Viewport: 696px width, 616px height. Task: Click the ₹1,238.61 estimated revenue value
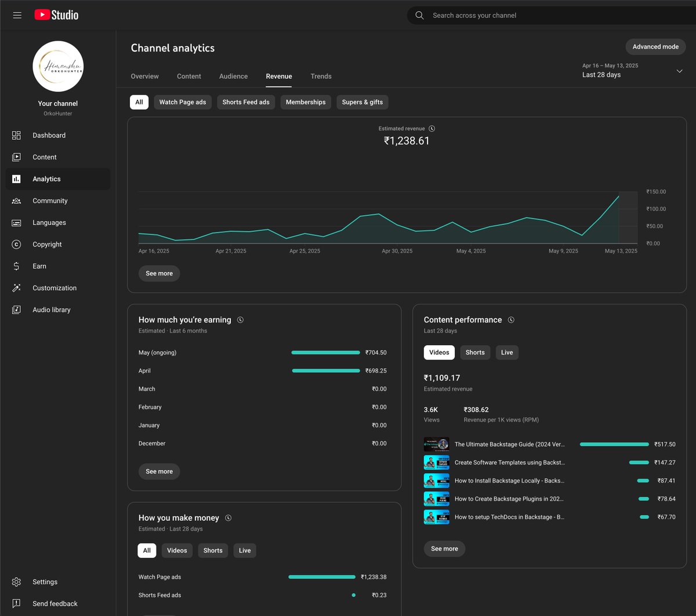407,141
